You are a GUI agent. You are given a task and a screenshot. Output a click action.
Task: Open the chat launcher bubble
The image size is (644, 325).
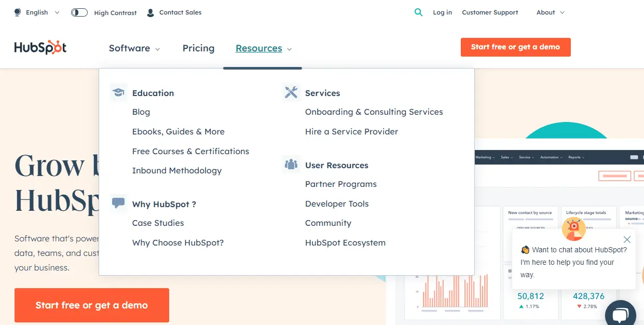(620, 313)
